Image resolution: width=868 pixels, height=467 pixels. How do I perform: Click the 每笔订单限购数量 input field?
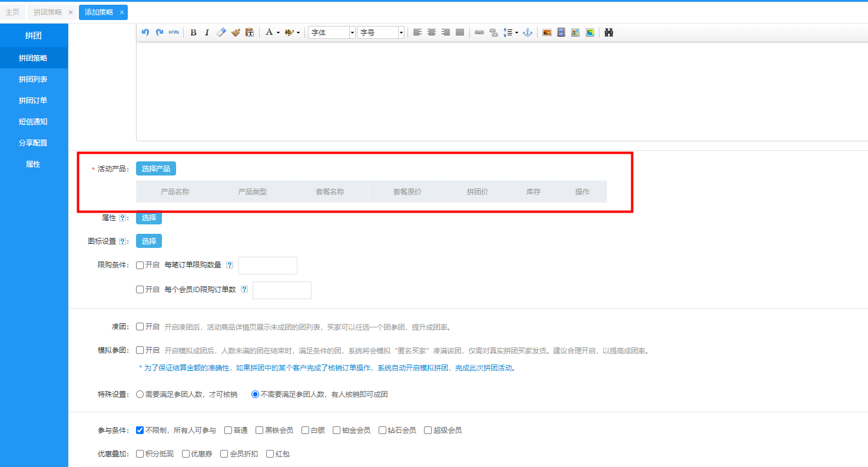[x=268, y=266]
